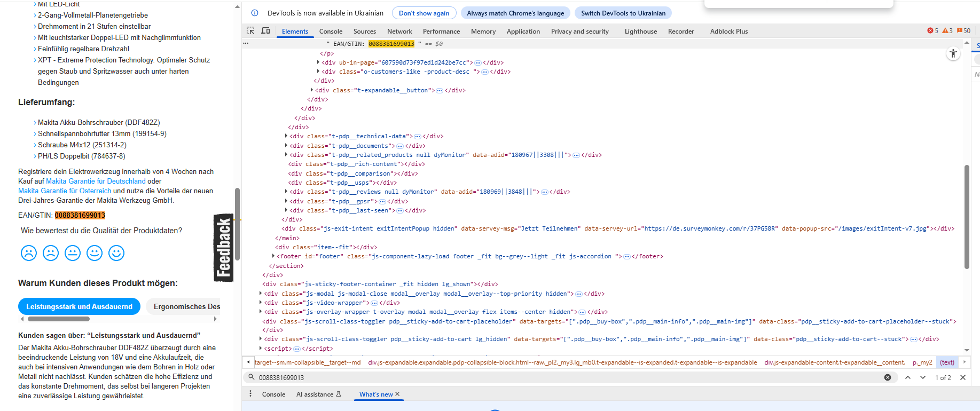Click Switch DevTools to Ukrainian button
This screenshot has width=980, height=411.
[623, 13]
